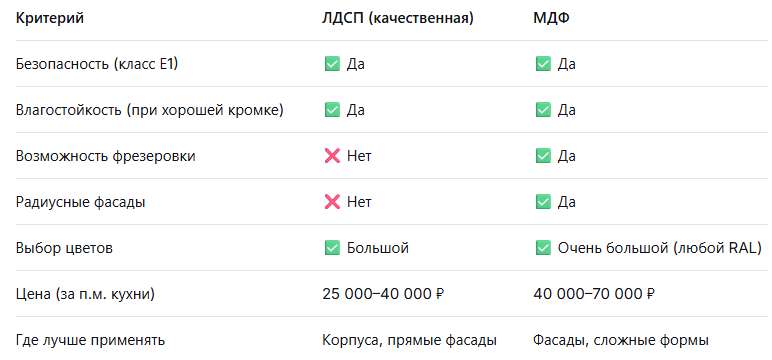The image size is (772, 360).
Task: Select the ЛДСП (качественная) column header
Action: (x=398, y=18)
